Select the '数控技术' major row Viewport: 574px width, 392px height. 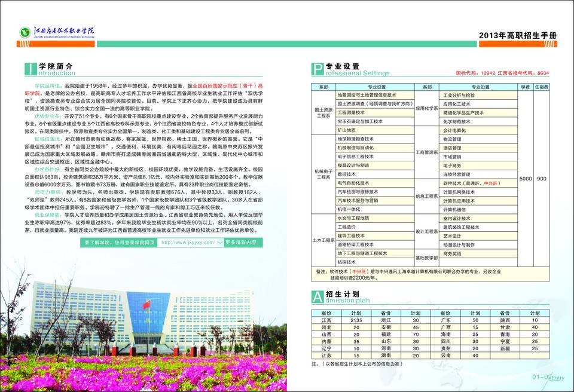[375, 174]
